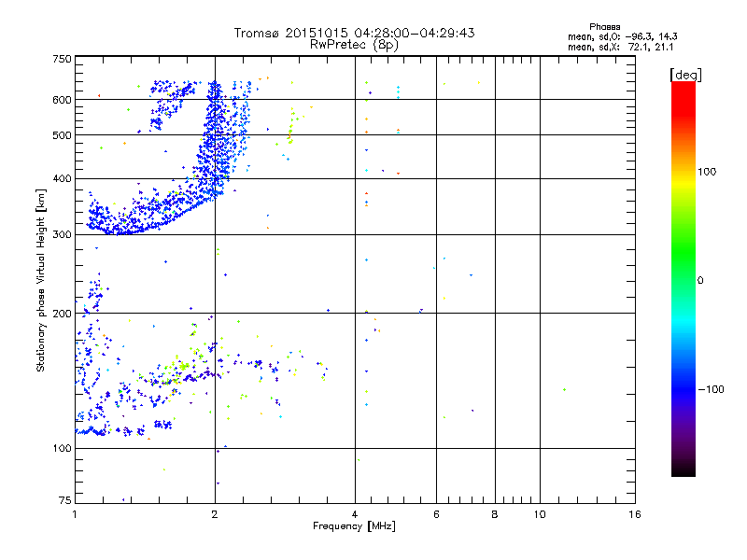Click the '-100' colorbar tick label

(711, 389)
